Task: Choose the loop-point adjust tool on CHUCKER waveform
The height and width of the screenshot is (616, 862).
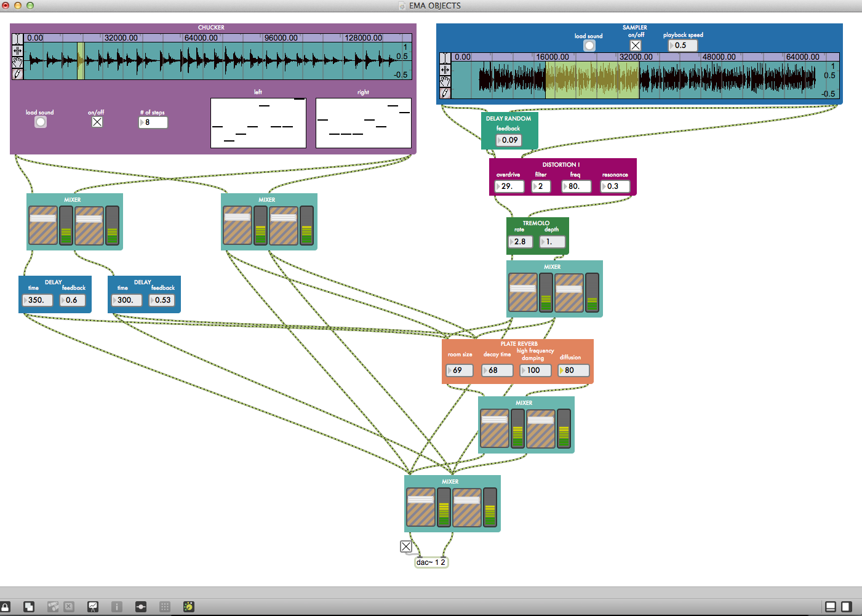Action: click(x=17, y=50)
